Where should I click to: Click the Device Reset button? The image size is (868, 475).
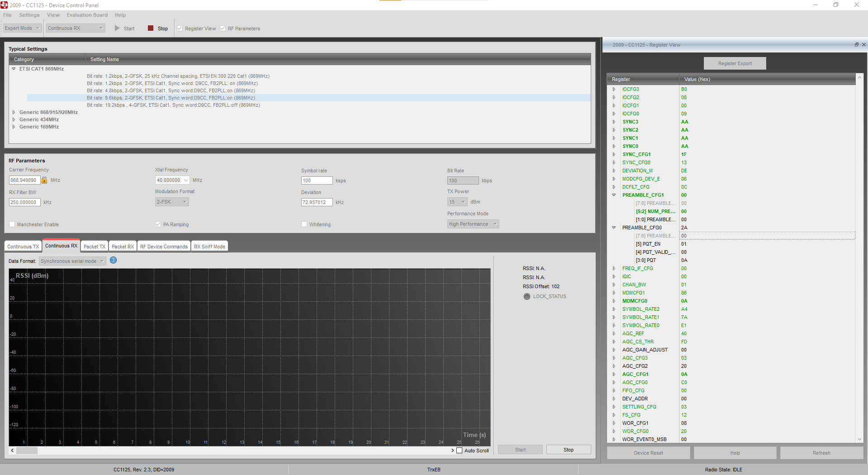[648, 453]
